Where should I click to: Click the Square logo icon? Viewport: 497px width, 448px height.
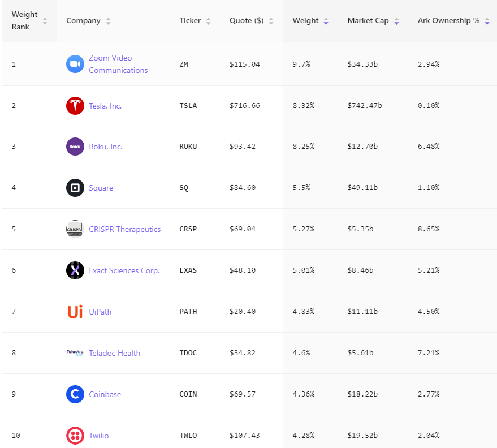[x=75, y=188]
